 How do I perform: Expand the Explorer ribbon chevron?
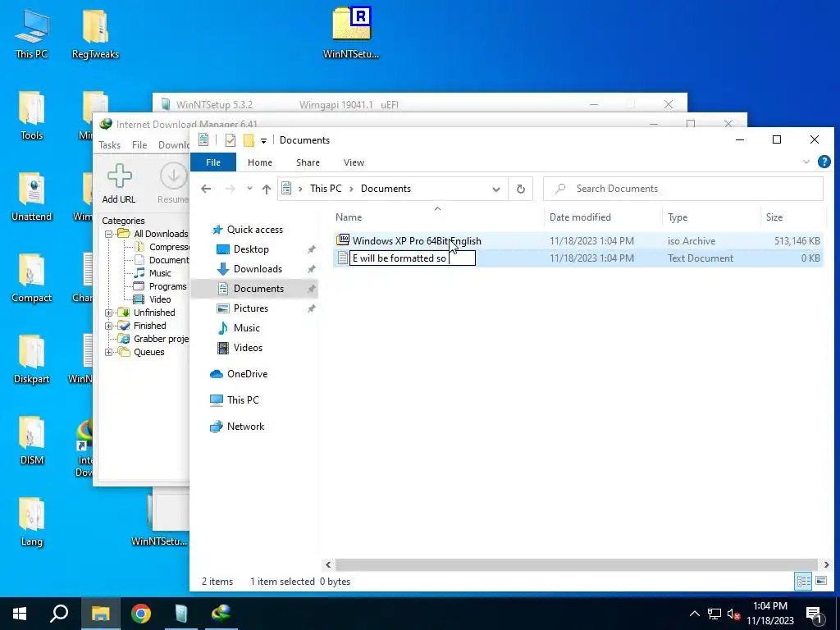806,162
